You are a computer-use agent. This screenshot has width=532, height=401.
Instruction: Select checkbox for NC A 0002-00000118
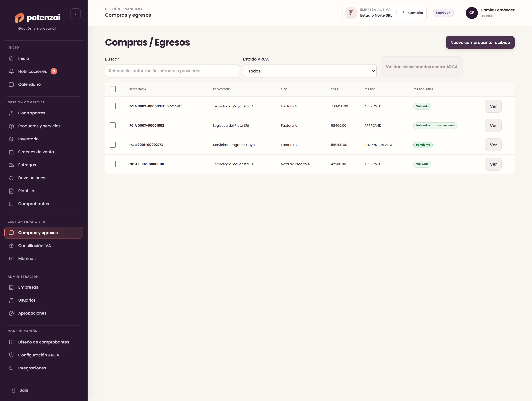point(113,164)
